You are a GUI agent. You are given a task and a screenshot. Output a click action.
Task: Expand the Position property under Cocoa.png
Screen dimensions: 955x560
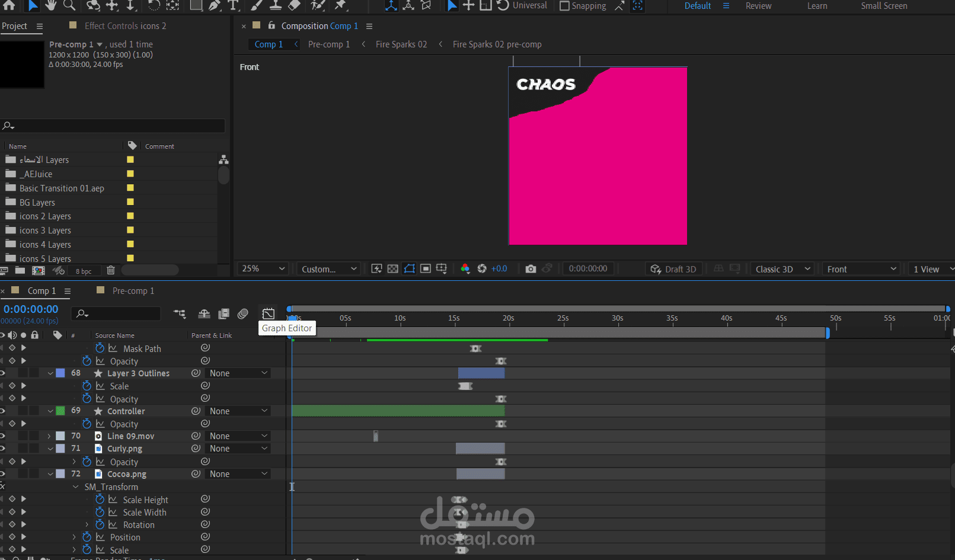coord(74,537)
